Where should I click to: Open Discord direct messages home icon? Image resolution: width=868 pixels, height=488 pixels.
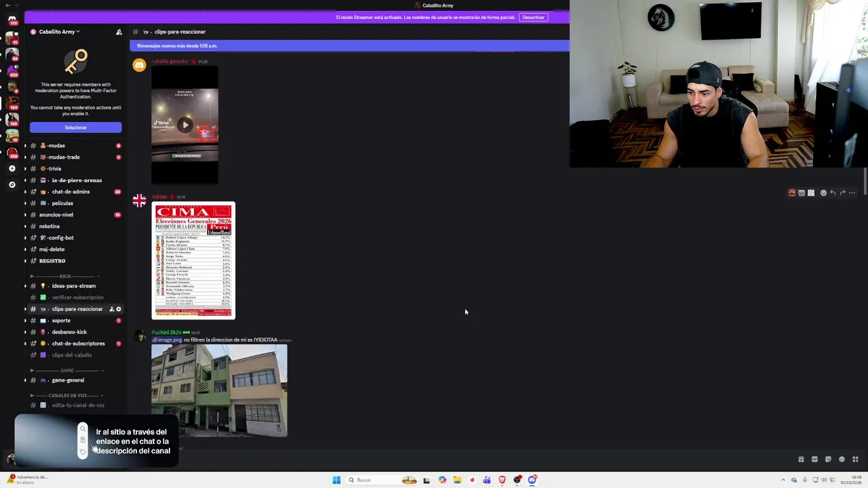coord(12,20)
